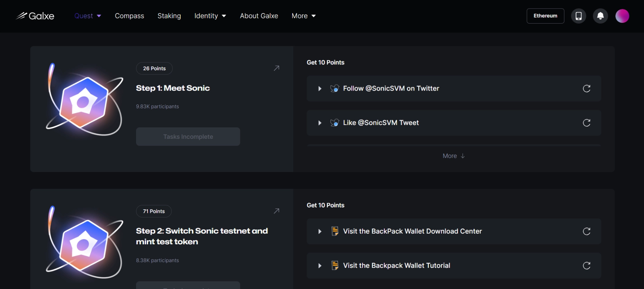Click the Tasks Incomplete button for Step 1
Viewport: 644px width, 289px height.
click(188, 137)
